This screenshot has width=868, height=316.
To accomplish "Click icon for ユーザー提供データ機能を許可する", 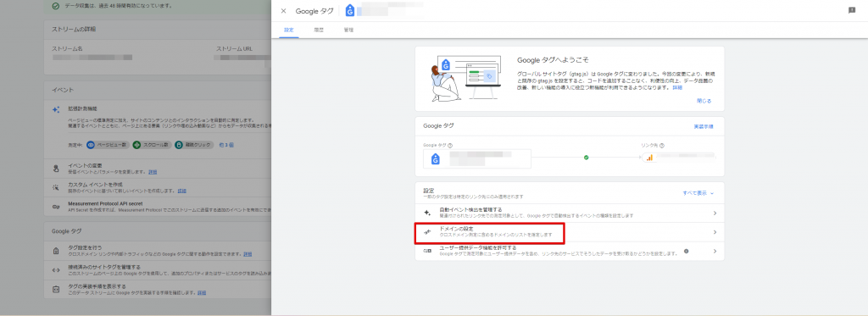I will pyautogui.click(x=427, y=252).
